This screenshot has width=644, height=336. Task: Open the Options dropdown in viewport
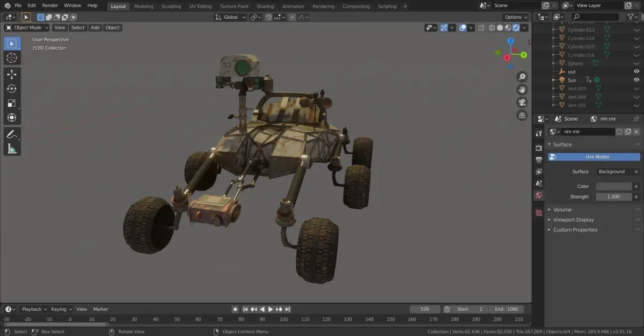pos(516,17)
